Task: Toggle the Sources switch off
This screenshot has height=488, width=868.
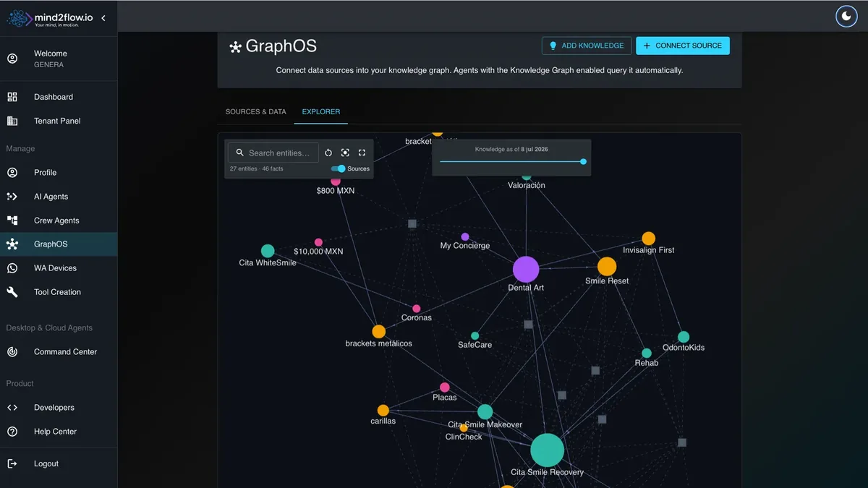Action: tap(338, 168)
